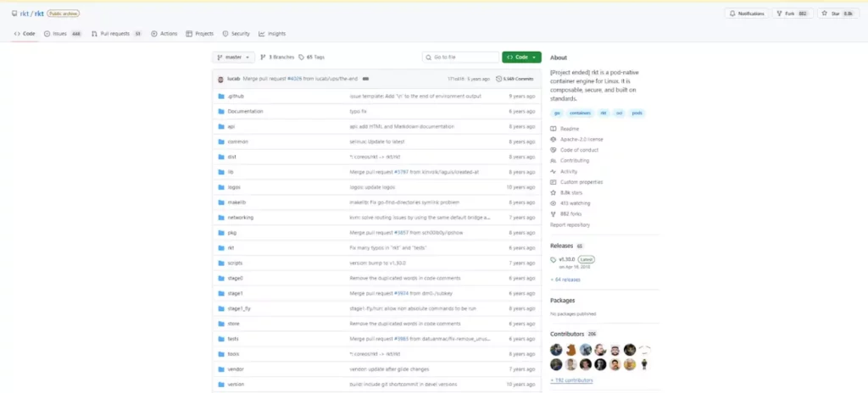
Task: Open commit 'version: bump to v1.30.0'
Action: pyautogui.click(x=377, y=263)
